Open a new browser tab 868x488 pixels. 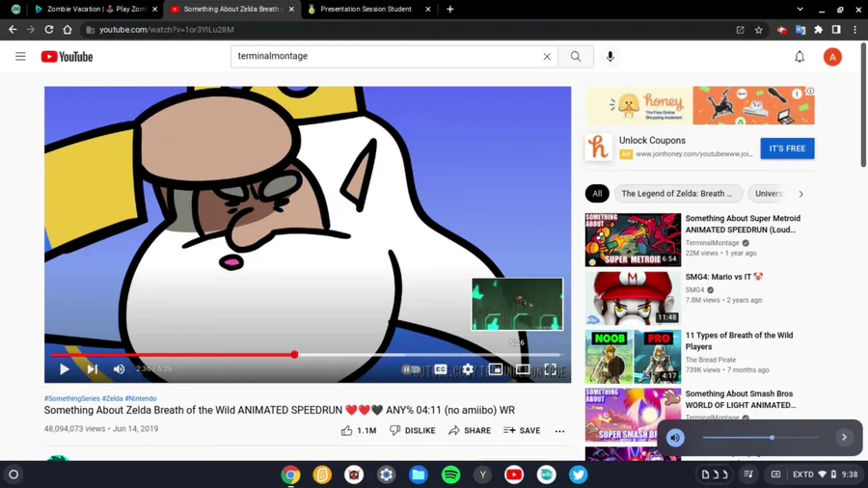pos(450,10)
